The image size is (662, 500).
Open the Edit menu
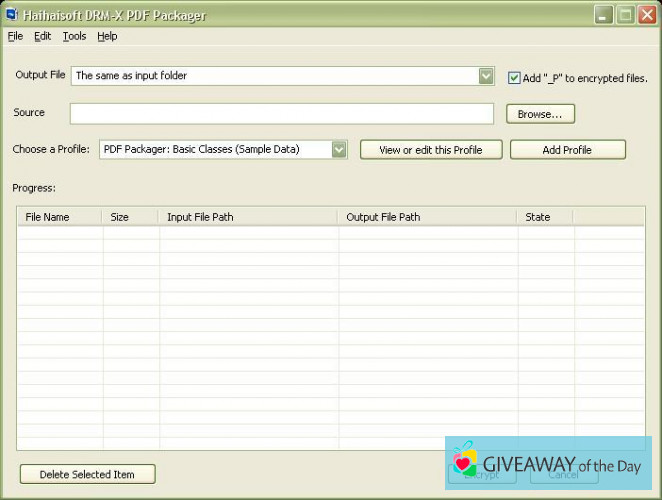42,36
